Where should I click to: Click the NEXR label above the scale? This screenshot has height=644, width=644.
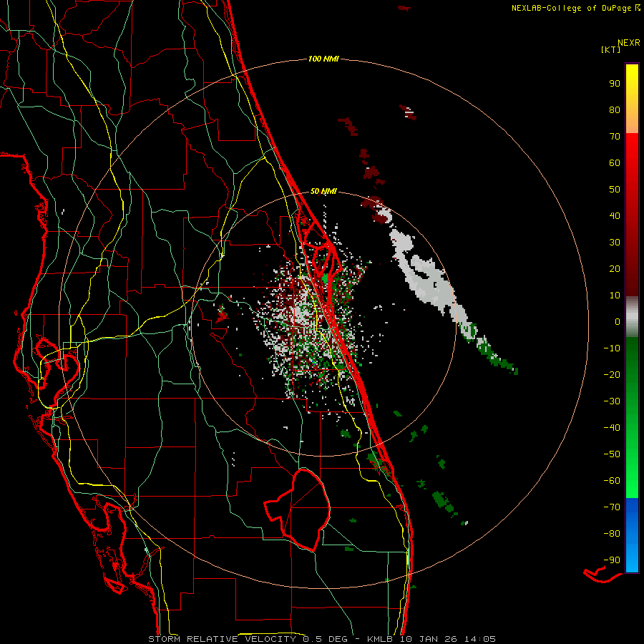(628, 42)
